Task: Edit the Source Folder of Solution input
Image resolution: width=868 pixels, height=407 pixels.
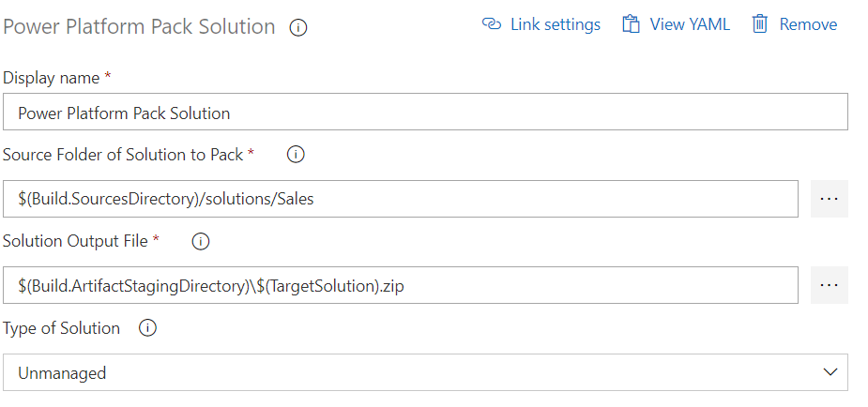Action: 401,199
